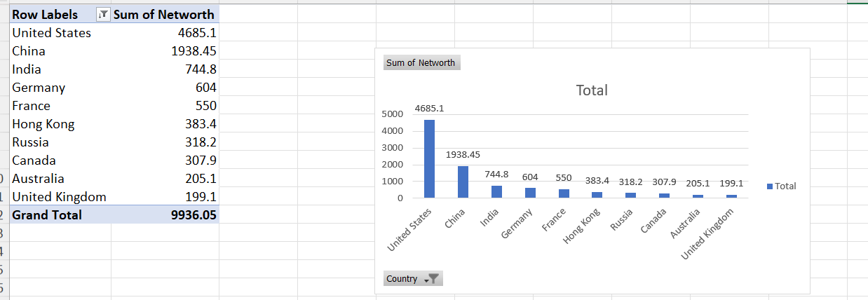This screenshot has height=300, width=868.
Task: Click the Country field filter button on chart
Action: tap(413, 279)
